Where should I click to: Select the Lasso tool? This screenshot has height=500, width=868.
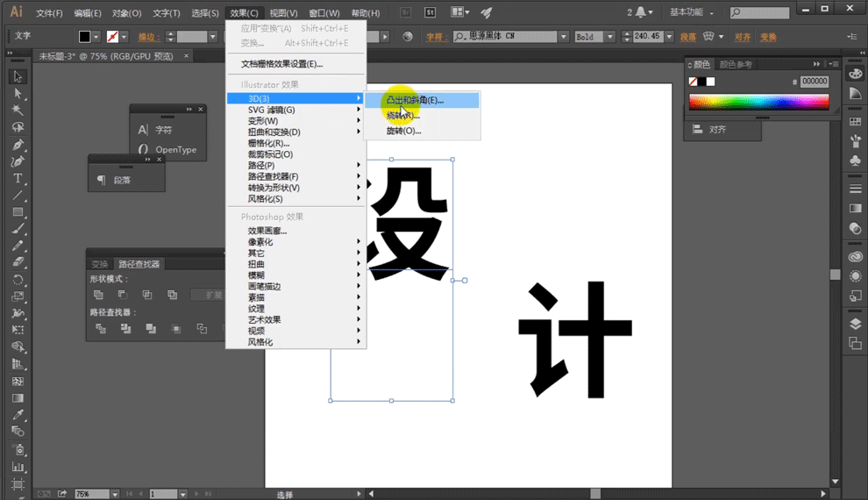coord(18,127)
